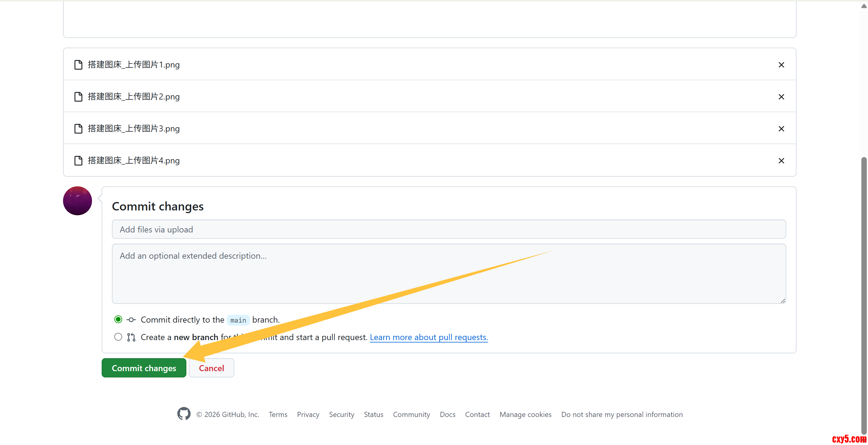Focus the Add files via upload field

click(x=449, y=229)
